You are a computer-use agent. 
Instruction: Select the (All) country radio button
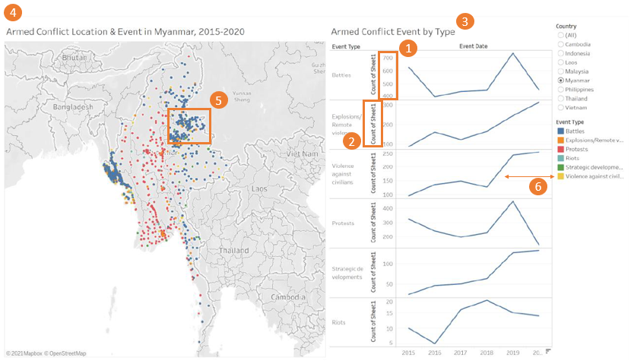561,36
